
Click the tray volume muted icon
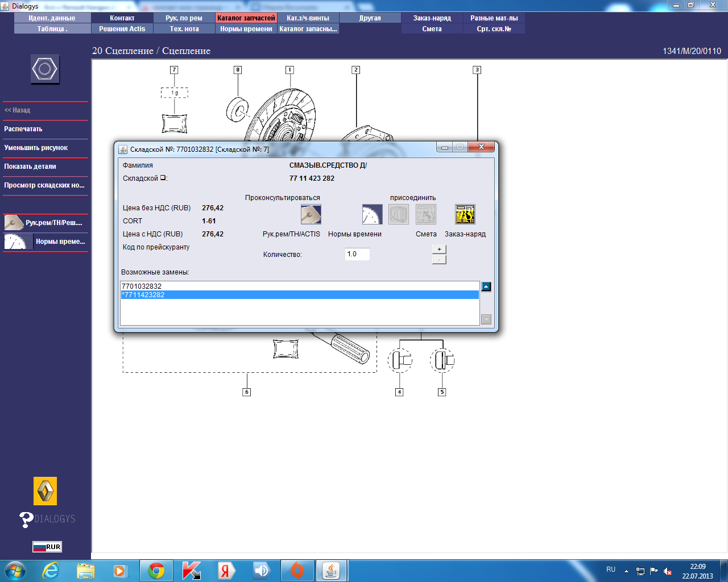(668, 571)
